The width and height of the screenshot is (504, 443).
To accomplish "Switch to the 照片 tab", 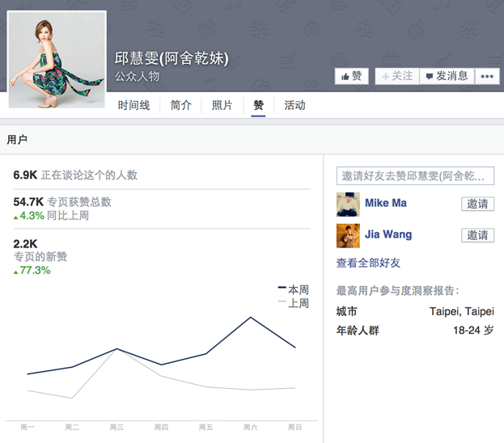I will click(x=222, y=105).
